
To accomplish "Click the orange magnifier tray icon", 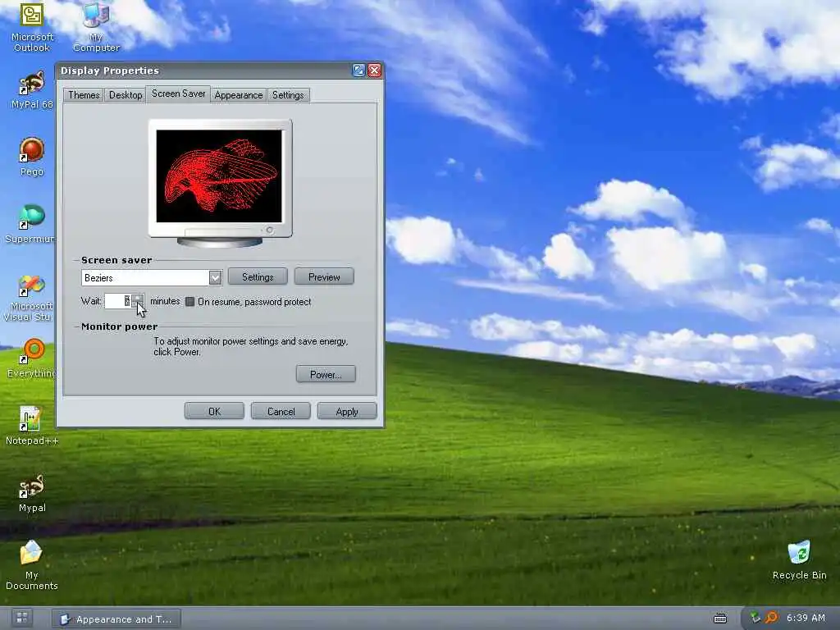I will pyautogui.click(x=771, y=618).
